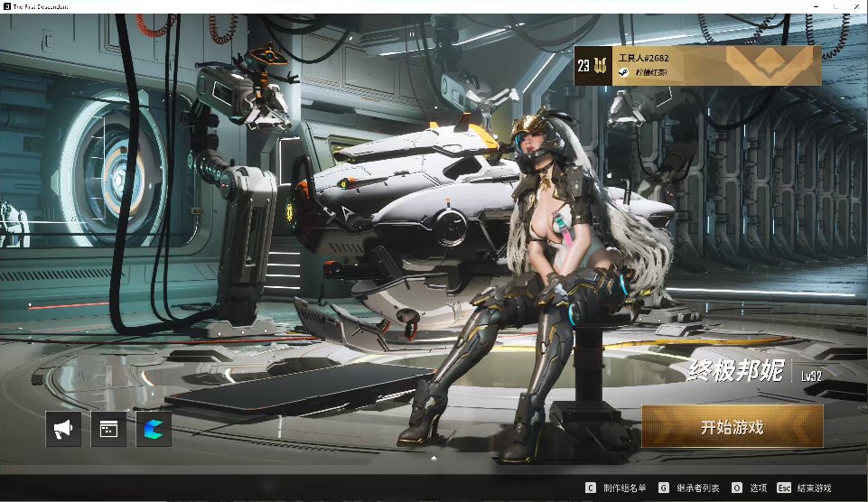The height and width of the screenshot is (502, 868).
Task: Click Steam nickname 柠檬红茶
Action: [x=651, y=72]
